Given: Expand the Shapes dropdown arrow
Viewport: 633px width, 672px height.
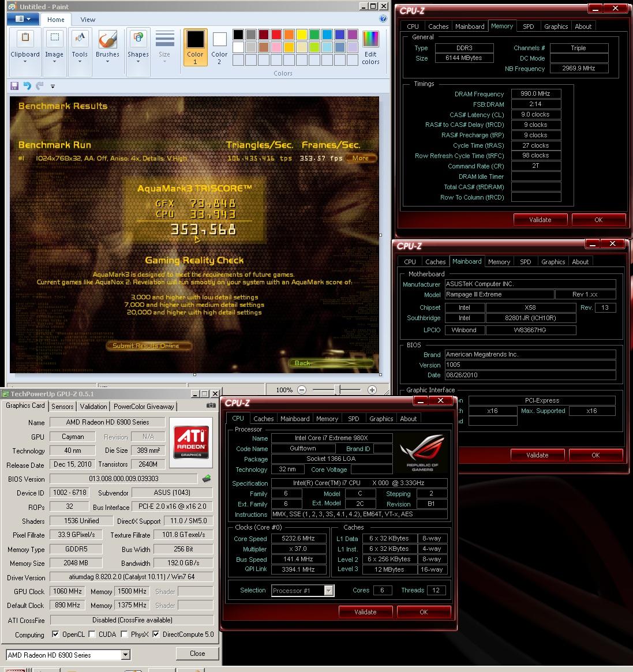Looking at the screenshot, I should tap(138, 62).
